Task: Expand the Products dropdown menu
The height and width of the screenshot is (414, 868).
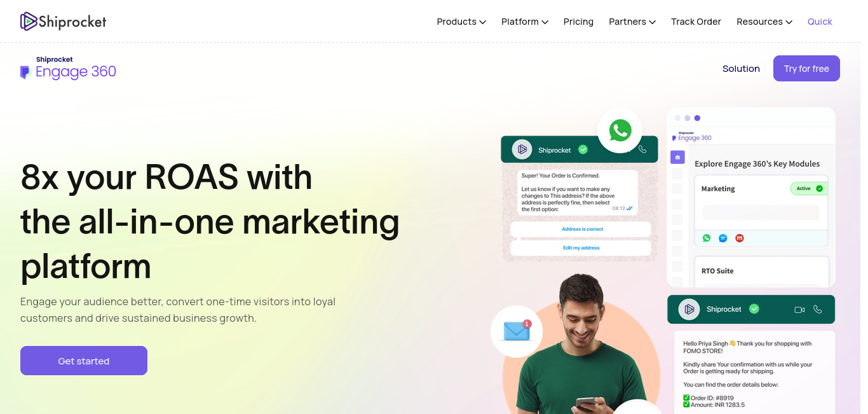Action: pyautogui.click(x=461, y=22)
